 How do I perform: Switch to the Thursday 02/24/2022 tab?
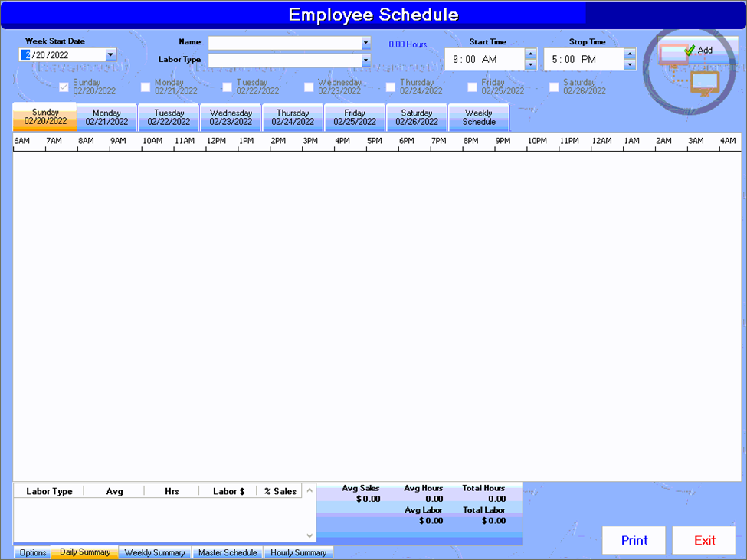pos(293,117)
